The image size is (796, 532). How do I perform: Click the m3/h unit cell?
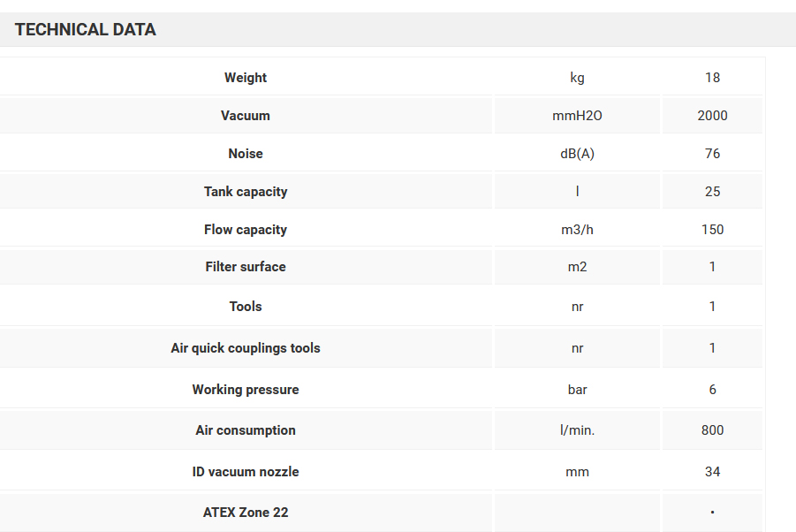(577, 230)
